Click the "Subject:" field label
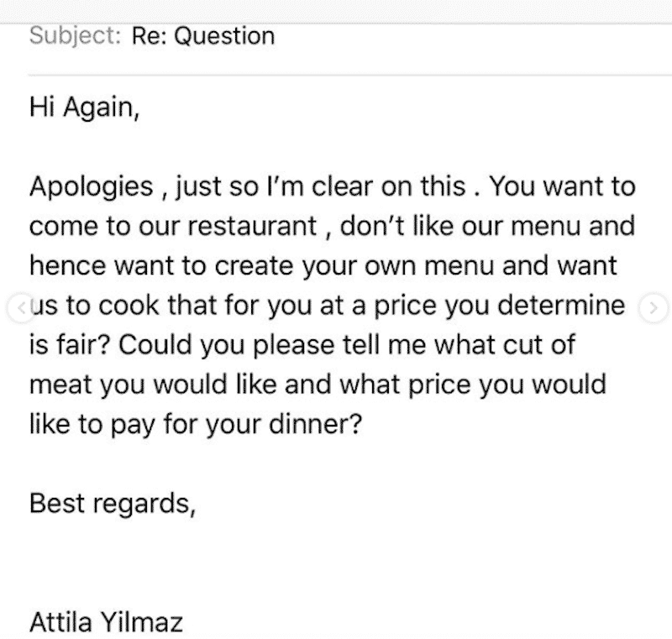The width and height of the screenshot is (672, 639). [x=75, y=35]
